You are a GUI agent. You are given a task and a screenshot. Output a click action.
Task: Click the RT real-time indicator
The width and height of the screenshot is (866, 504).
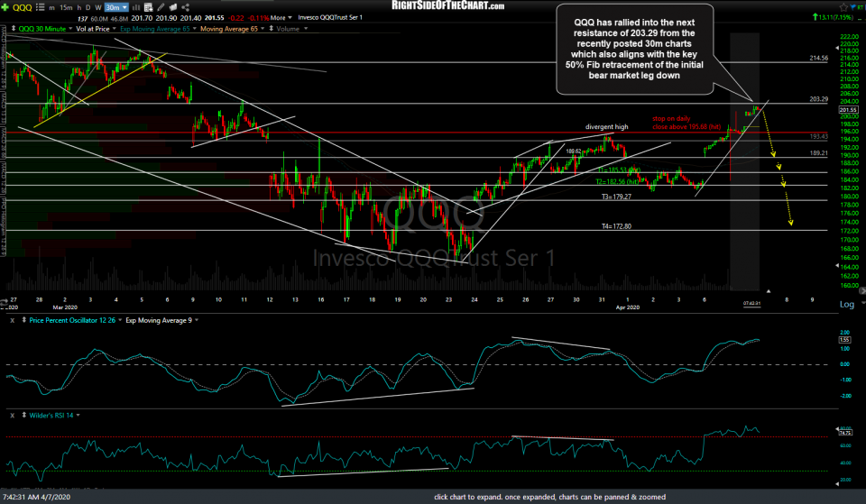[861, 7]
